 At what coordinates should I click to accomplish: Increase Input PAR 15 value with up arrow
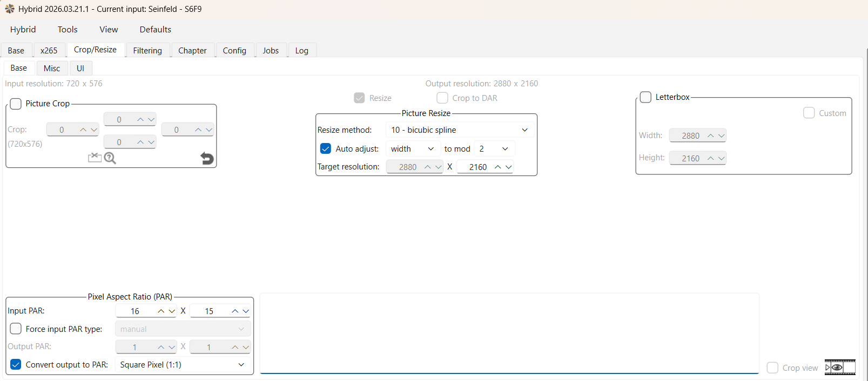(235, 311)
